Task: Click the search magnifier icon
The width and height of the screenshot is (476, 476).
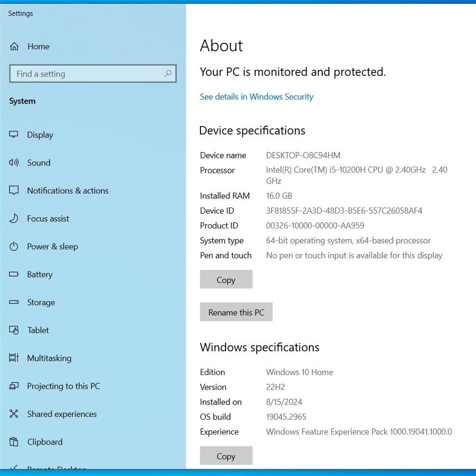Action: [168, 73]
